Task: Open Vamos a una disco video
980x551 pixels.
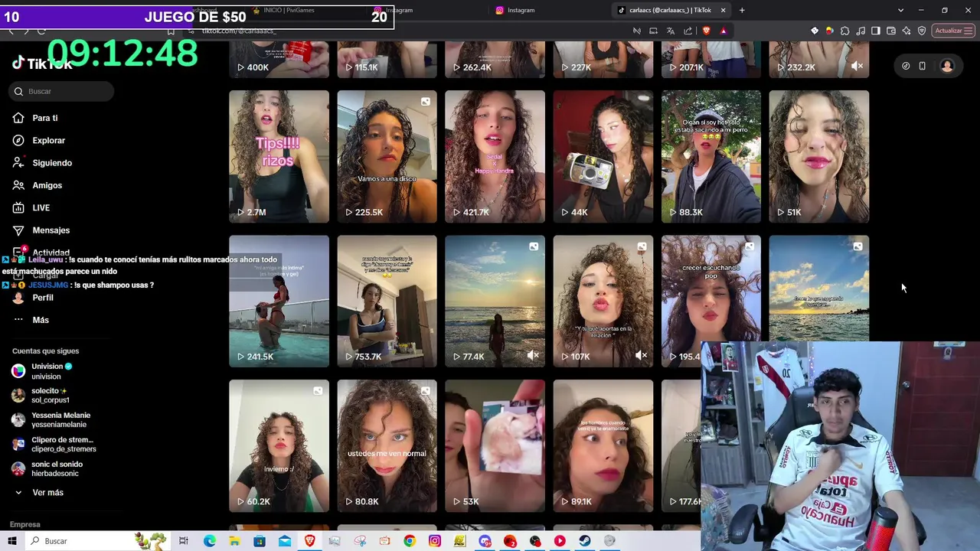Action: coord(387,156)
